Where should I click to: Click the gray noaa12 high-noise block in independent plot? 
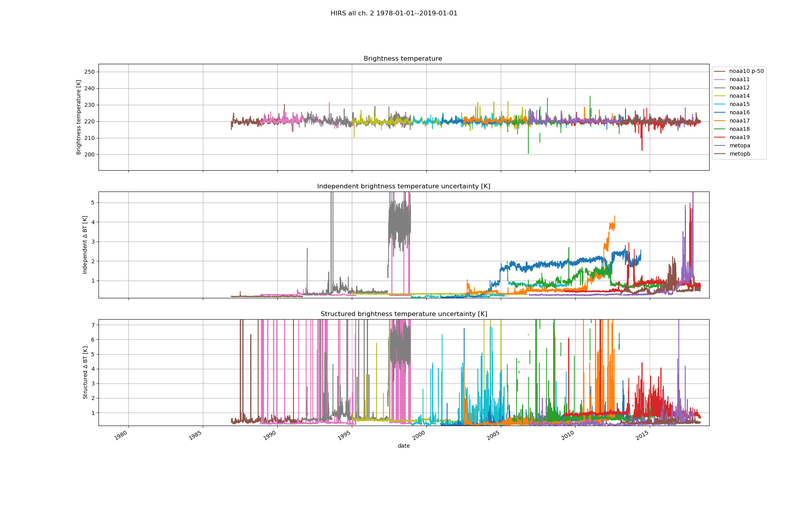click(x=400, y=223)
